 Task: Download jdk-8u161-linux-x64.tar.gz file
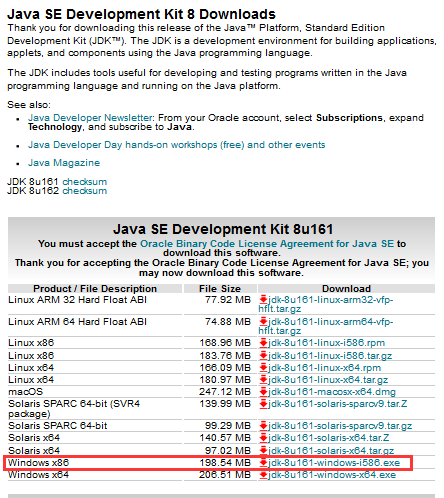(328, 380)
